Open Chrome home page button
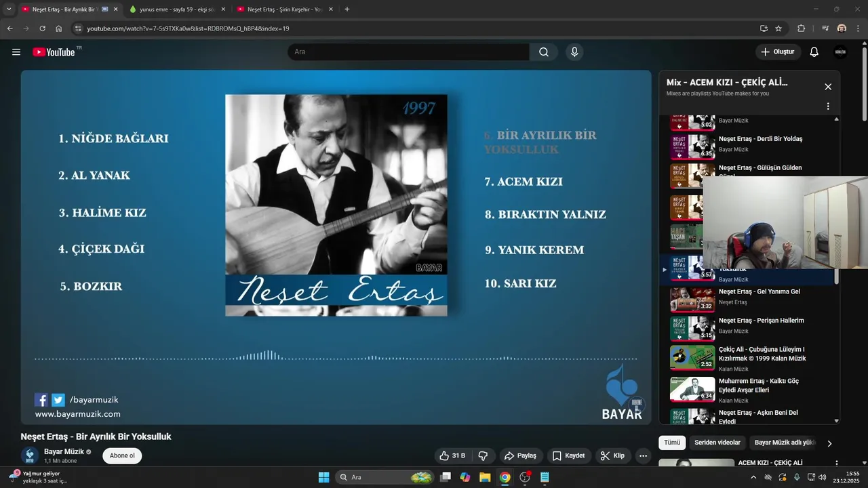Image resolution: width=868 pixels, height=488 pixels. 58,28
